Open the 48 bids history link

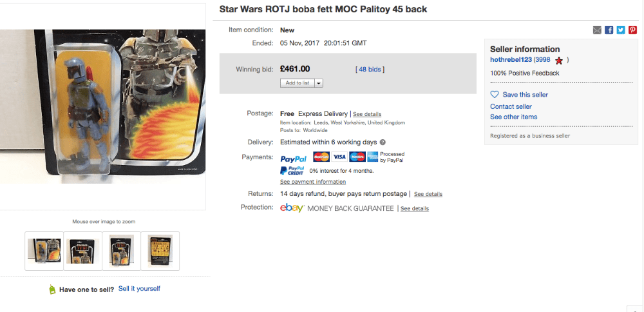(370, 70)
